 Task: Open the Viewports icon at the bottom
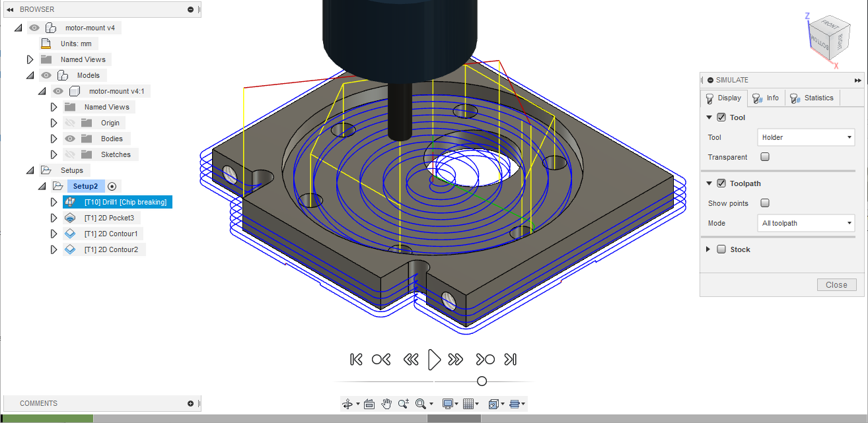click(x=494, y=403)
